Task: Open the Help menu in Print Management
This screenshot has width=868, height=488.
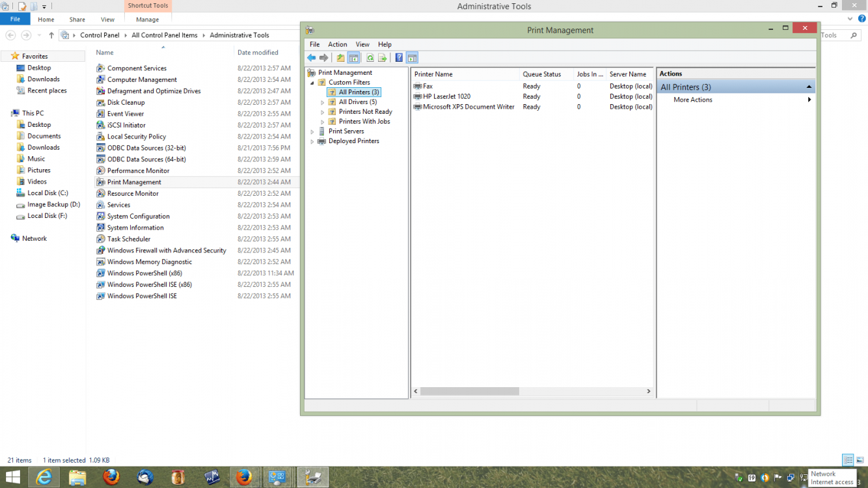Action: tap(385, 44)
